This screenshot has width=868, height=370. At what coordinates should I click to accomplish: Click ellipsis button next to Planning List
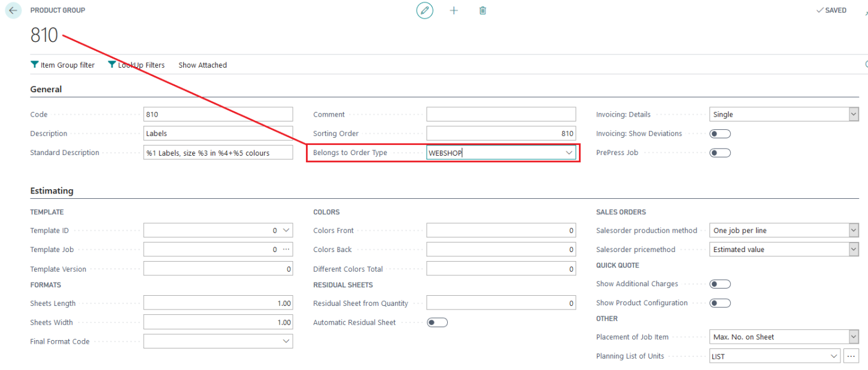(x=851, y=356)
